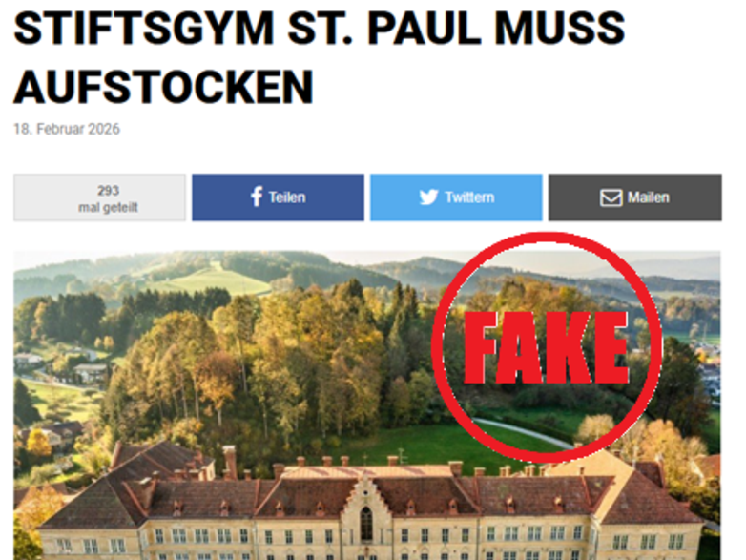
Task: Click the label Teilen text
Action: click(287, 197)
